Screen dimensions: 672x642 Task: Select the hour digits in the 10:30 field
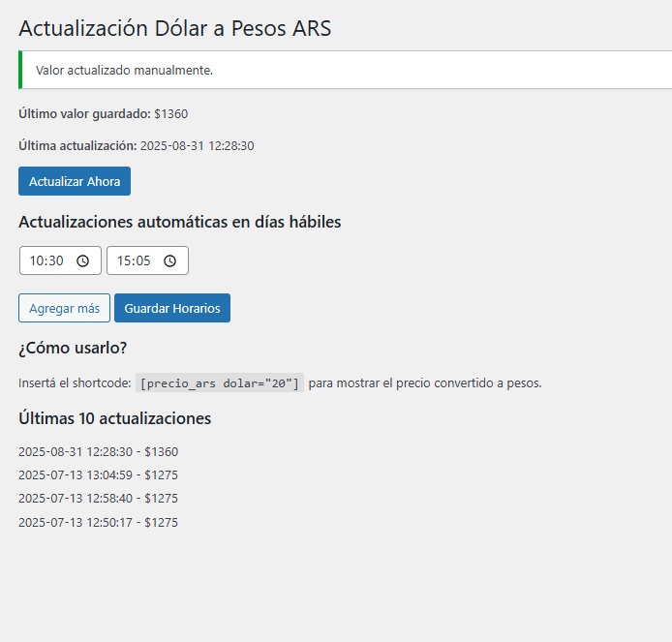tap(37, 260)
